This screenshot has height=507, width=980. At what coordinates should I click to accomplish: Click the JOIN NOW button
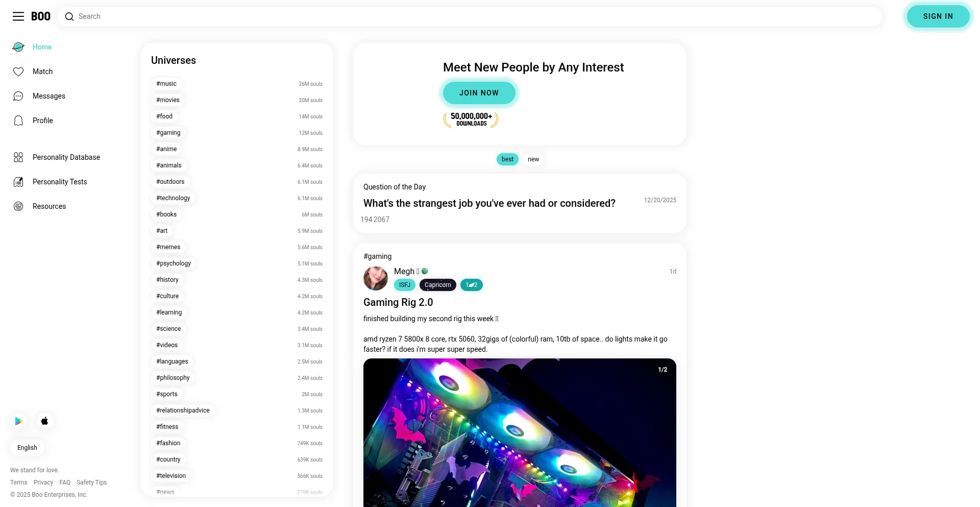click(x=479, y=93)
